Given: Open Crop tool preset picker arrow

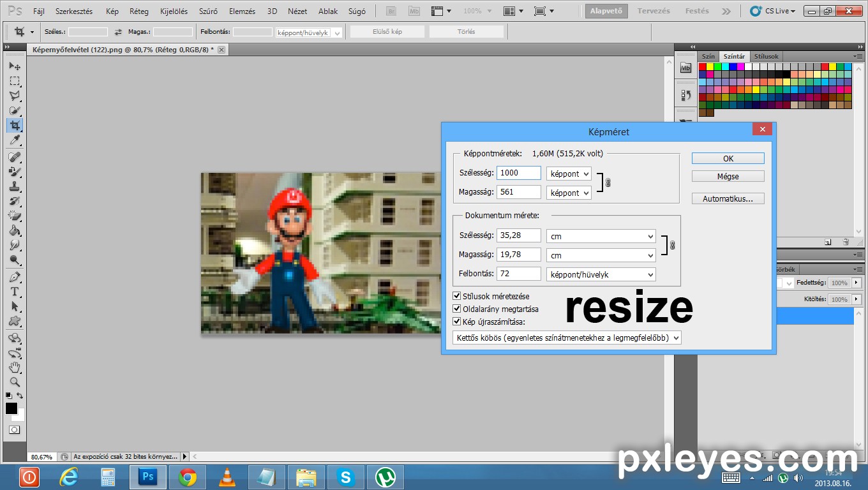Looking at the screenshot, I should [x=32, y=32].
